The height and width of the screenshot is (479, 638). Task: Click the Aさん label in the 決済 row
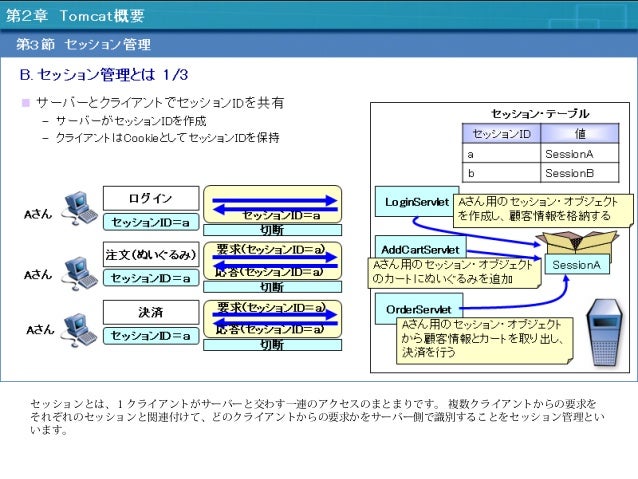(40, 329)
